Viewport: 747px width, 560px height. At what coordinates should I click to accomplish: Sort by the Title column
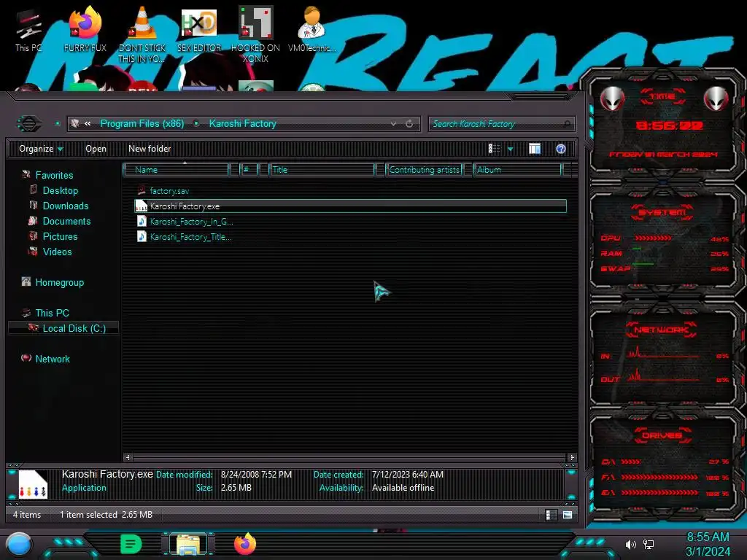point(322,170)
